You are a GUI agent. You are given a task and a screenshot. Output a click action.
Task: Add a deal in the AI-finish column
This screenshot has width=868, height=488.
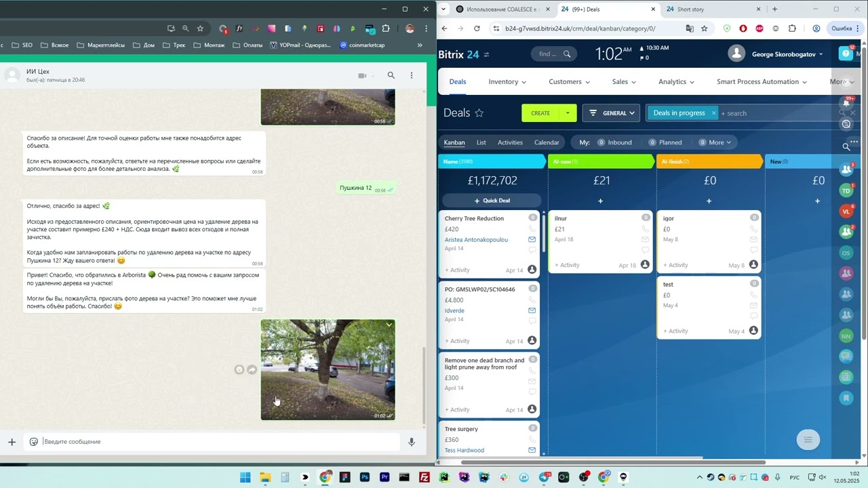tap(709, 201)
